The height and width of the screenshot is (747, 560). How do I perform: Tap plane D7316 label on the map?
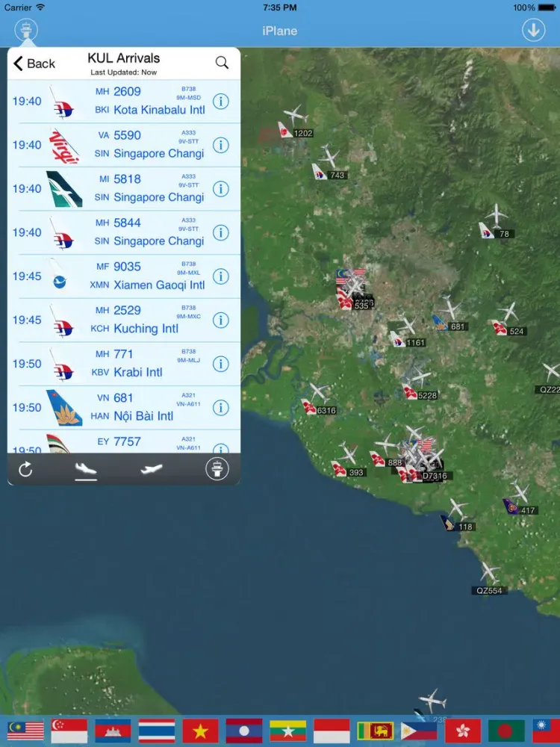pyautogui.click(x=435, y=476)
